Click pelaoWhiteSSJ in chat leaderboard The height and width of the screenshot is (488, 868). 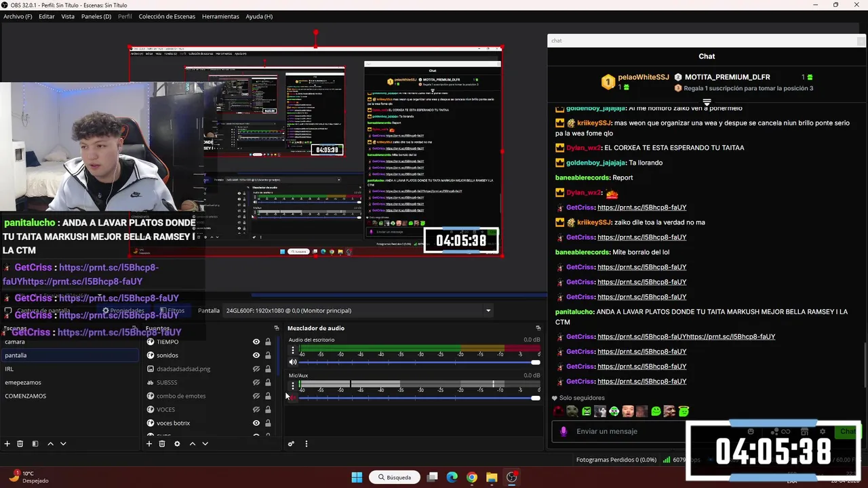coord(642,77)
